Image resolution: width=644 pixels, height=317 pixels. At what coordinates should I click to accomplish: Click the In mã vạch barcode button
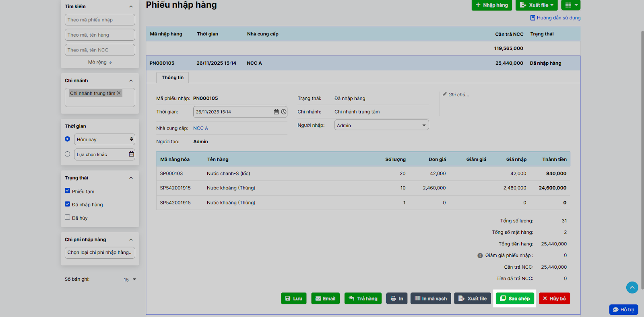[x=431, y=298]
